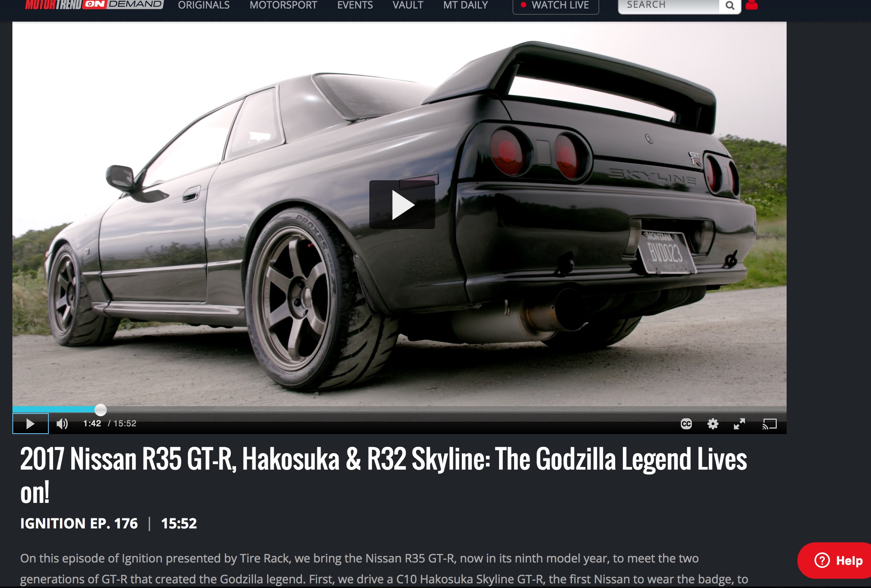Seek to the middle of the progress bar

tap(399, 409)
